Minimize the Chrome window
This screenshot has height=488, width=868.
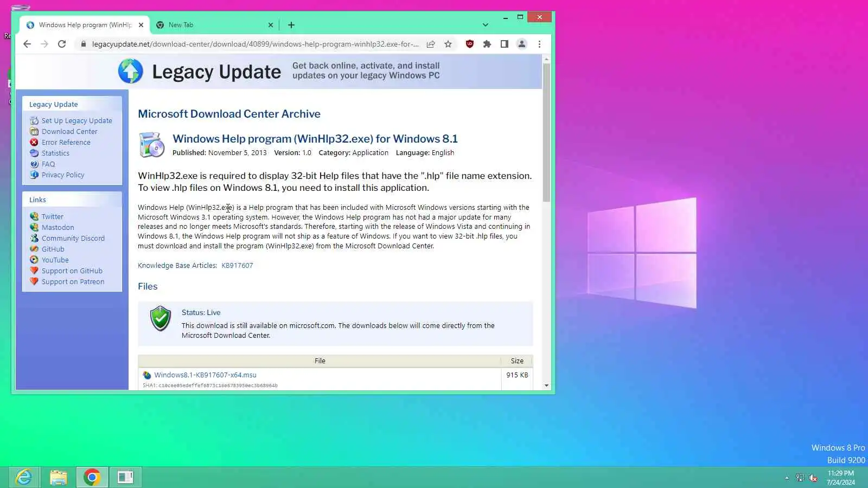[x=505, y=17]
